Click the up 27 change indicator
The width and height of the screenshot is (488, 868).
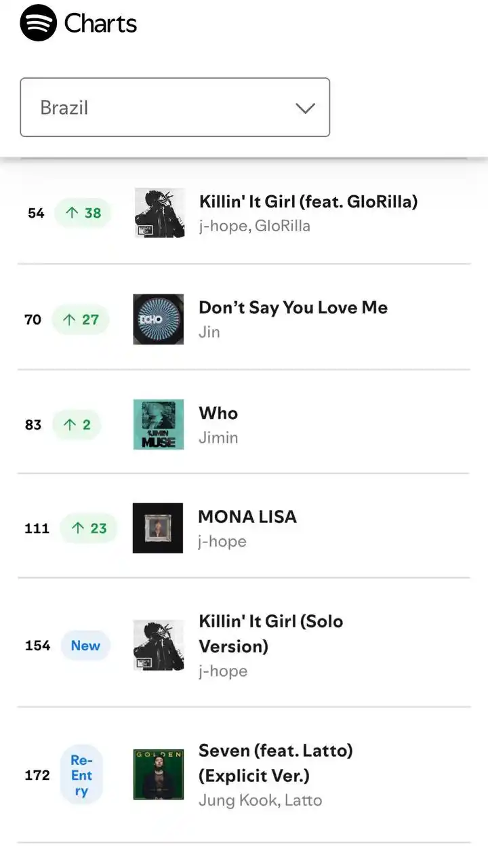(81, 319)
